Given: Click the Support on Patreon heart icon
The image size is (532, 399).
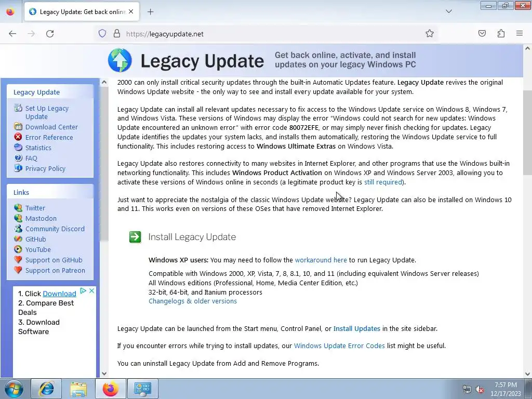Looking at the screenshot, I should 18,270.
